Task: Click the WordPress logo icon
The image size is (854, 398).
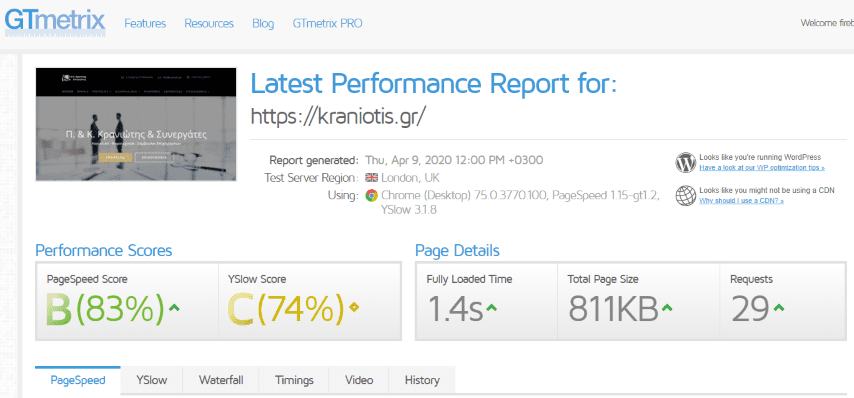Action: click(x=686, y=162)
